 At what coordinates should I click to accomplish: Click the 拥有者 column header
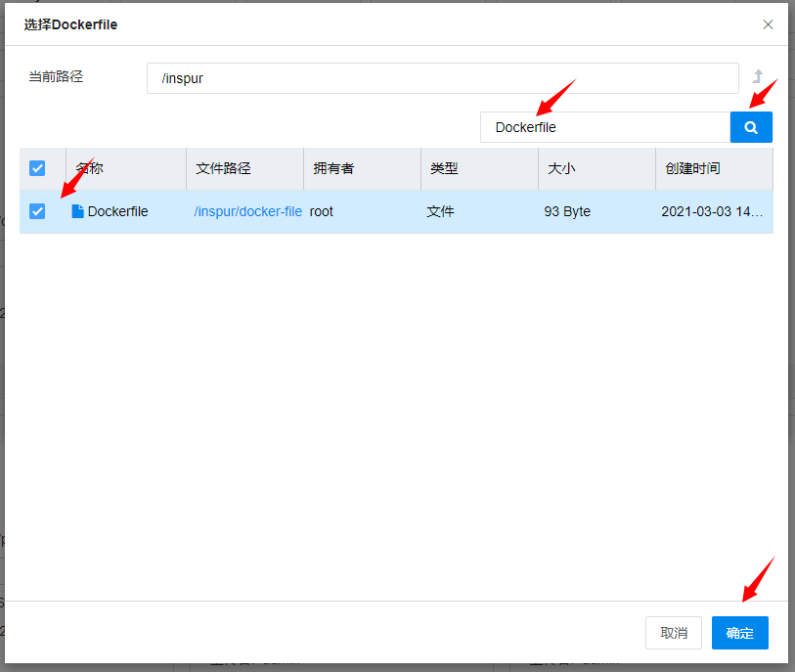(333, 168)
